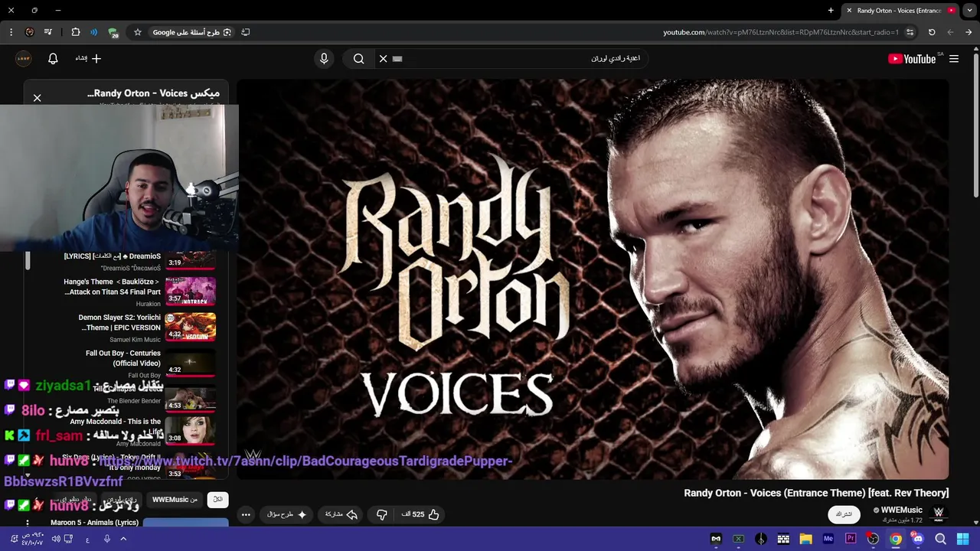Click the Randy Orton Voices video player

[x=593, y=279]
